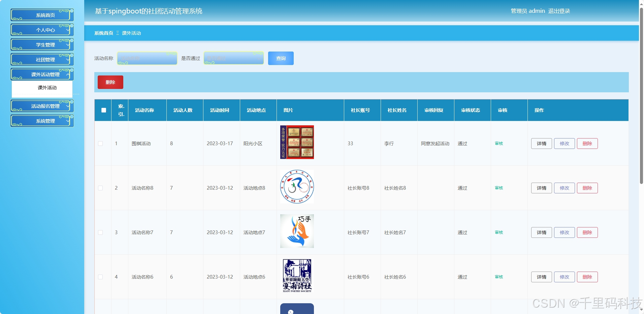
Task: Toggle the select-all header checkbox
Action: pyautogui.click(x=104, y=110)
